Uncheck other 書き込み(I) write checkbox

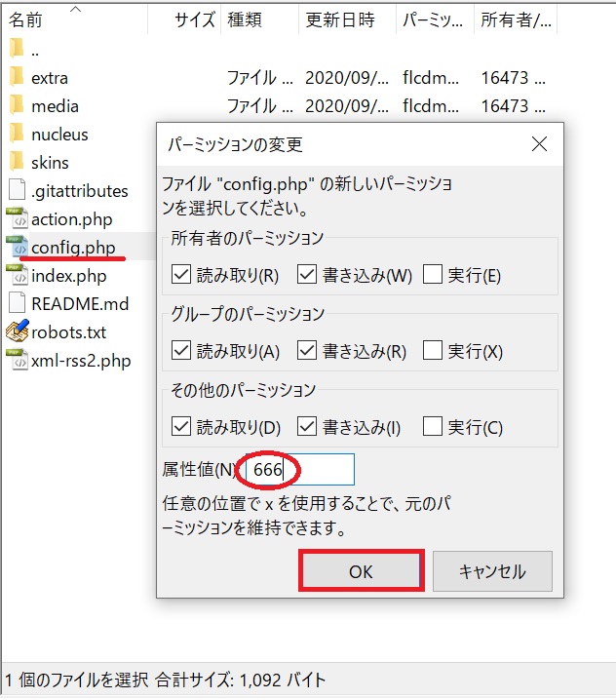tap(307, 426)
